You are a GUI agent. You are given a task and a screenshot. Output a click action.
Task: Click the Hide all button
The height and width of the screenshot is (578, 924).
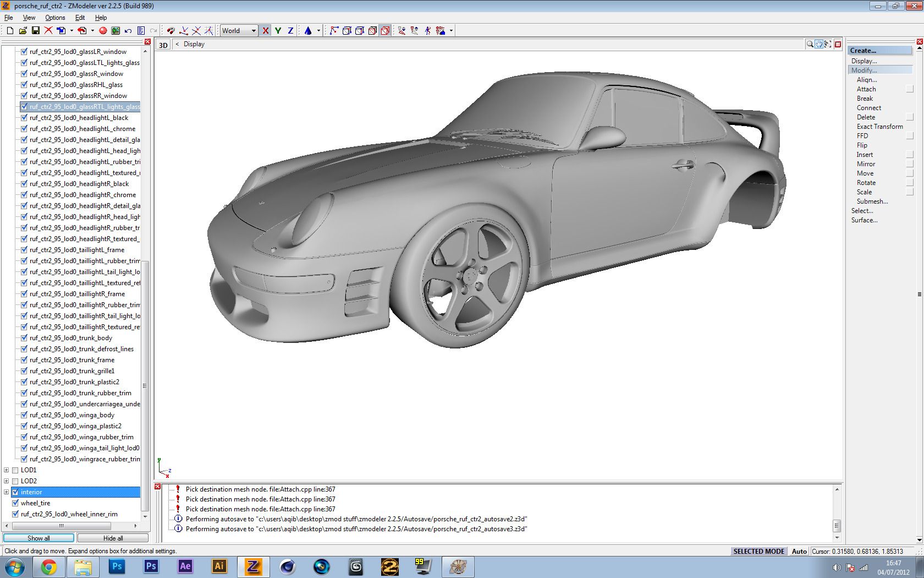113,538
